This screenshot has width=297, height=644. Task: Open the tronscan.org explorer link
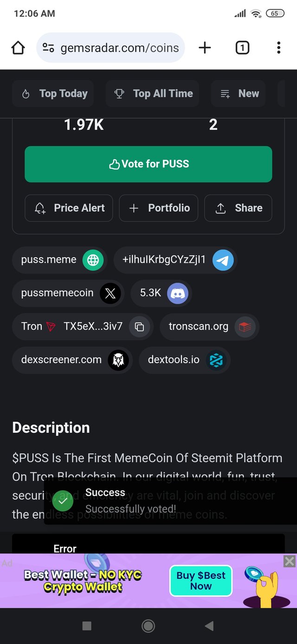coord(209,327)
